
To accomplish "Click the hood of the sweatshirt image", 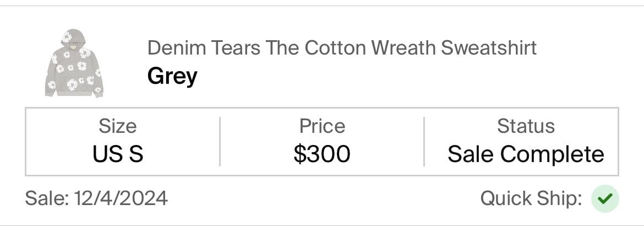I will pos(74,38).
